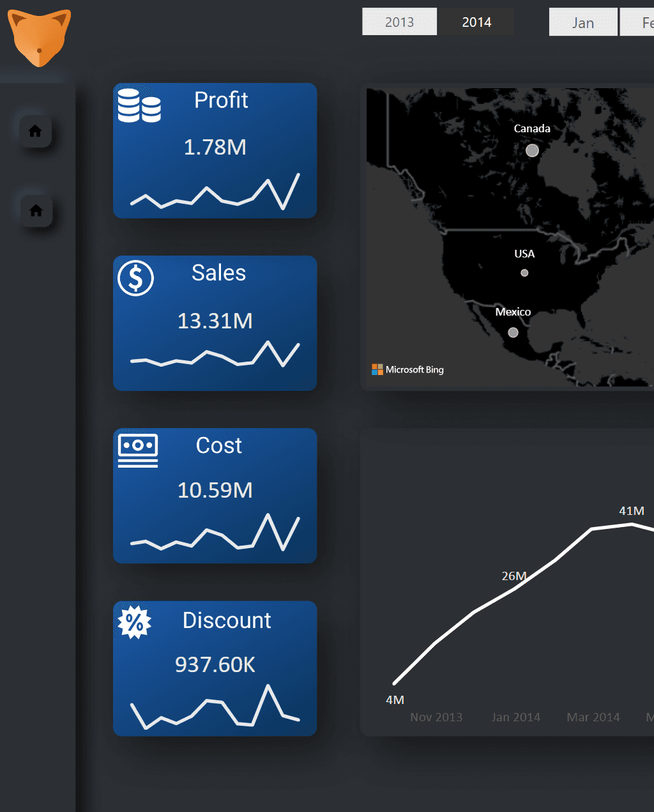This screenshot has width=654, height=812.
Task: Click the 4M data label on line chart
Action: tap(395, 700)
